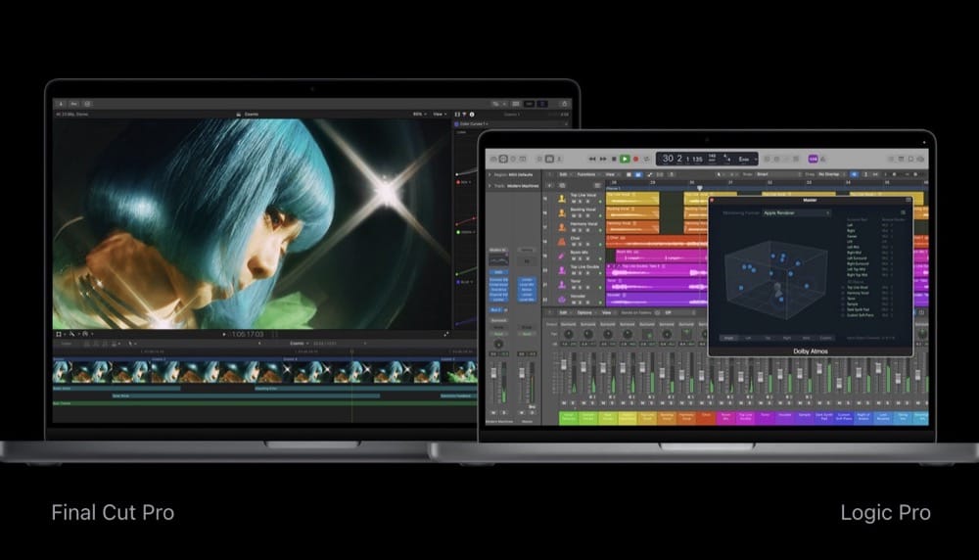The height and width of the screenshot is (560, 979).
Task: Select the Harmony Vocal track icon
Action: (562, 227)
